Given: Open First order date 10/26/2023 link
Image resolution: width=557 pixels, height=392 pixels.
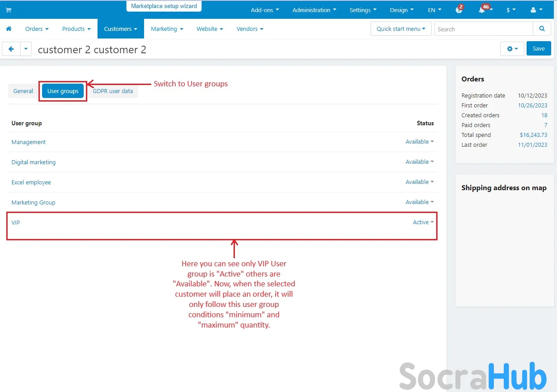Looking at the screenshot, I should point(532,105).
